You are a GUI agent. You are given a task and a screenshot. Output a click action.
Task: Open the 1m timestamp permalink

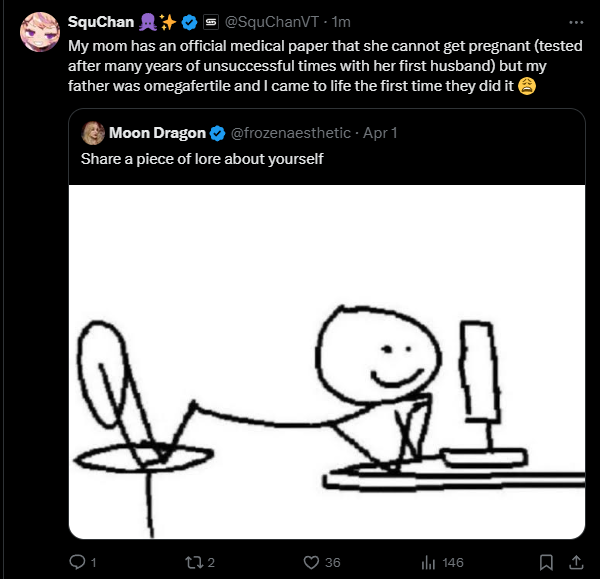click(x=341, y=22)
